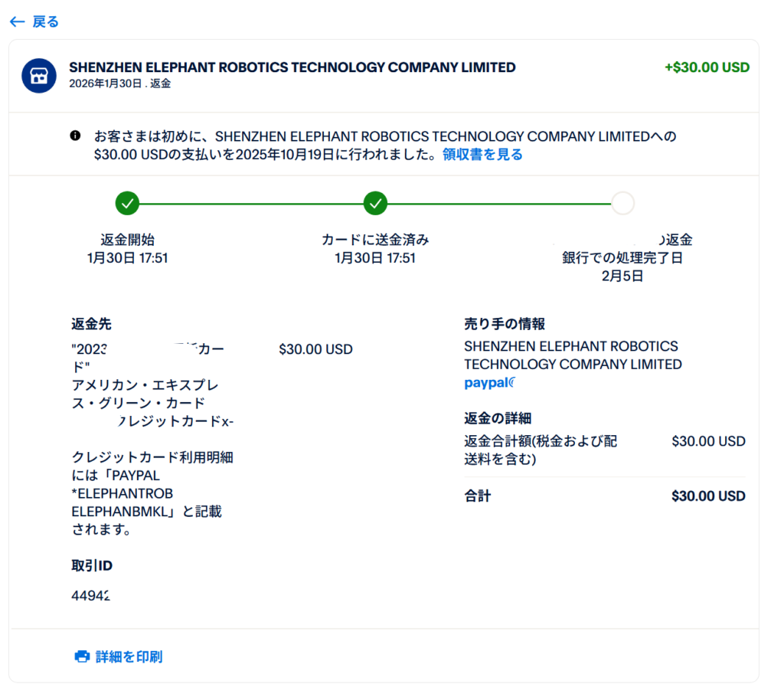Screen dimensions: 784x684
Task: Click the 返金先 section heading
Action: coord(91,324)
